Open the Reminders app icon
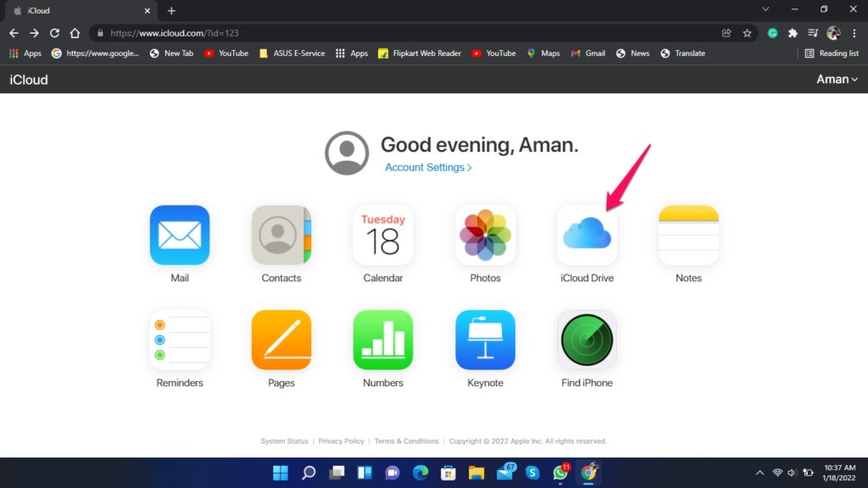 [x=179, y=339]
